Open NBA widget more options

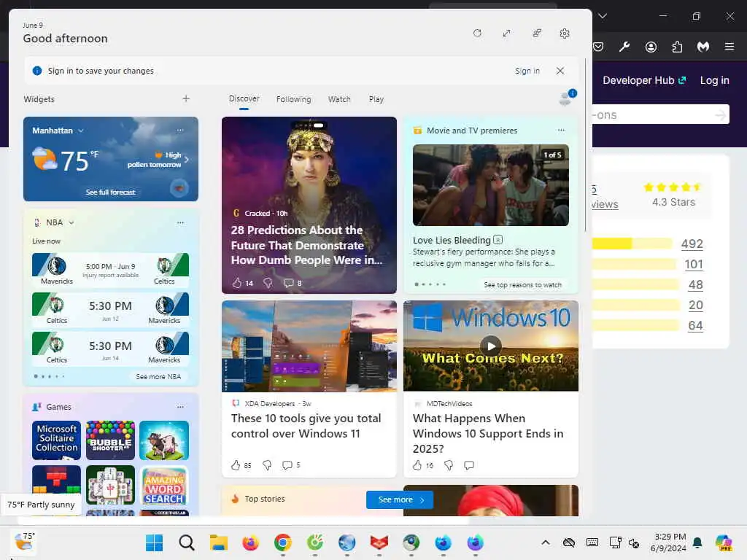tap(180, 222)
